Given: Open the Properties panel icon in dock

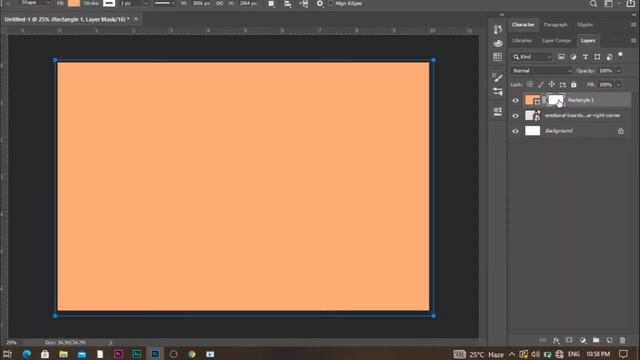Looking at the screenshot, I should [498, 111].
